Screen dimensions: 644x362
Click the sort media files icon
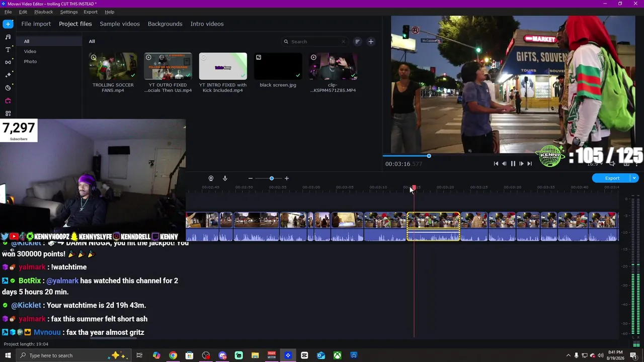pyautogui.click(x=357, y=42)
